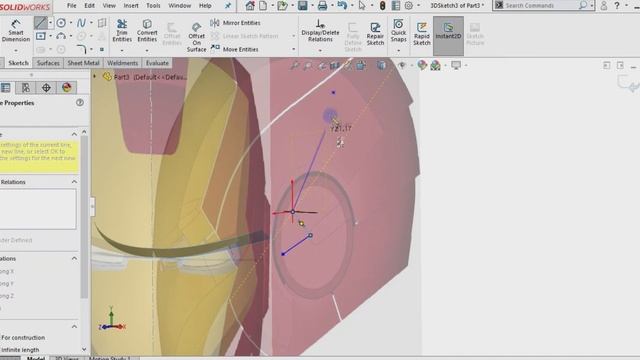640x360 pixels.
Task: Click the Select cursor icon
Action: tap(362, 6)
